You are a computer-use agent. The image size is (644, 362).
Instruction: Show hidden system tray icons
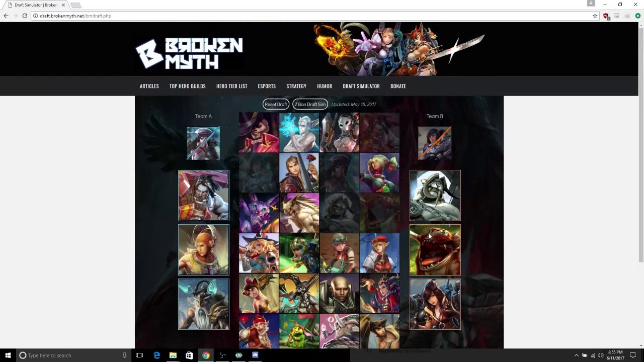(x=576, y=355)
